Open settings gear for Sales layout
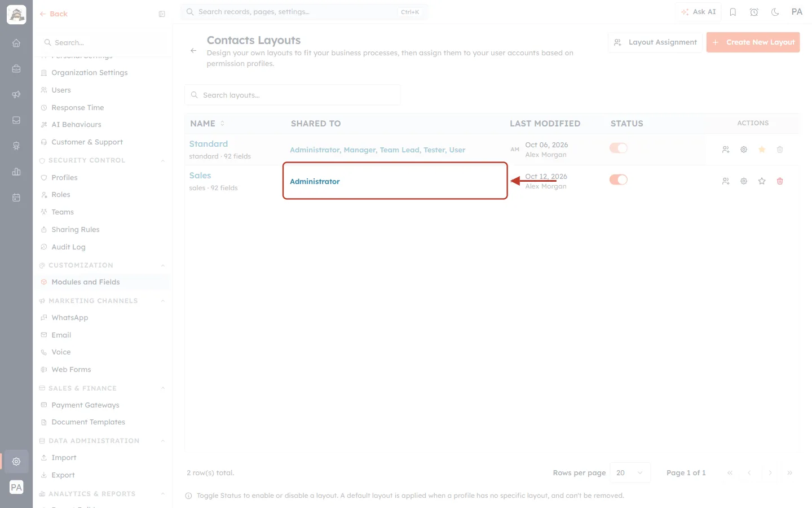Image resolution: width=812 pixels, height=508 pixels. click(744, 181)
